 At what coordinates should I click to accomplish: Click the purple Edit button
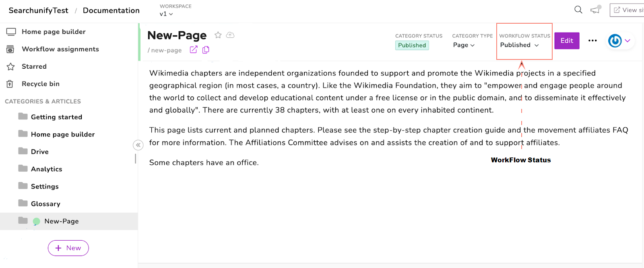(567, 41)
